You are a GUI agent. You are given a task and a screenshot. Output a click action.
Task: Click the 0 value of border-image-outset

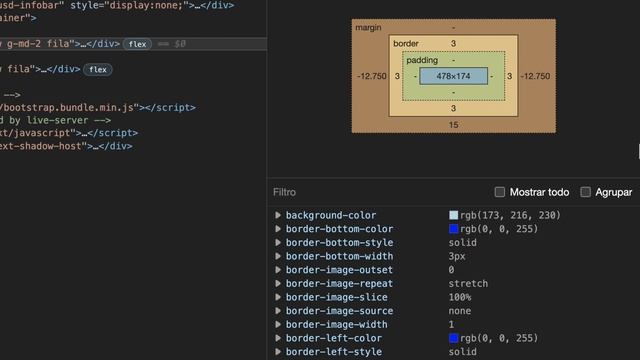[451, 270]
